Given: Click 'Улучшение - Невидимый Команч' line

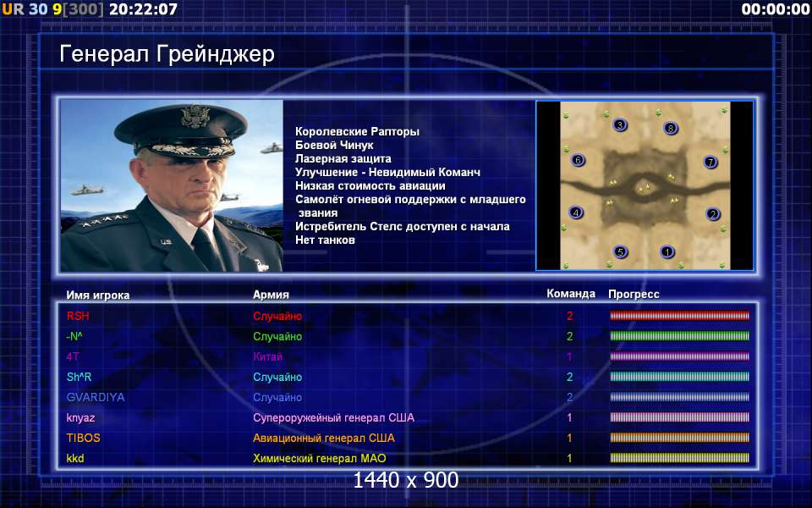Looking at the screenshot, I should tap(388, 172).
